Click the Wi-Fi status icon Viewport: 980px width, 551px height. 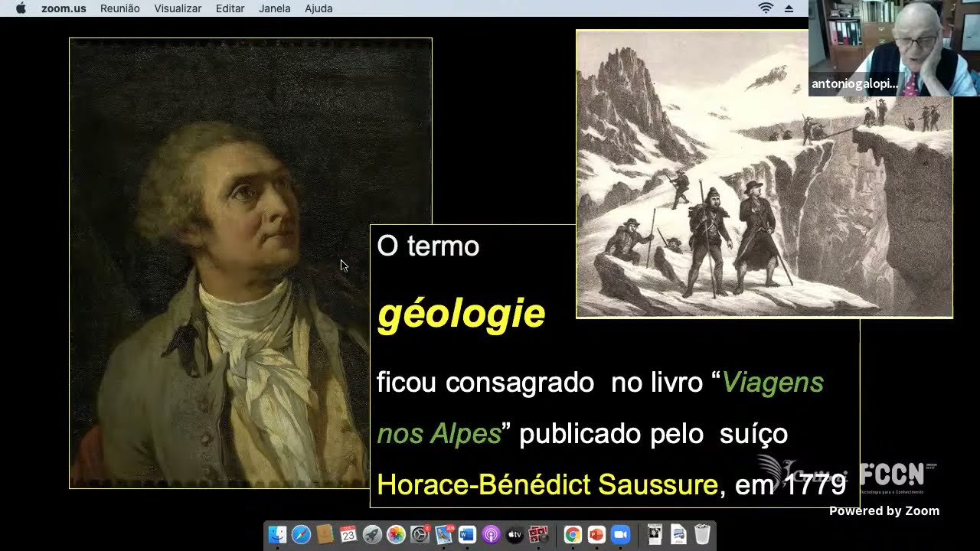coord(766,8)
